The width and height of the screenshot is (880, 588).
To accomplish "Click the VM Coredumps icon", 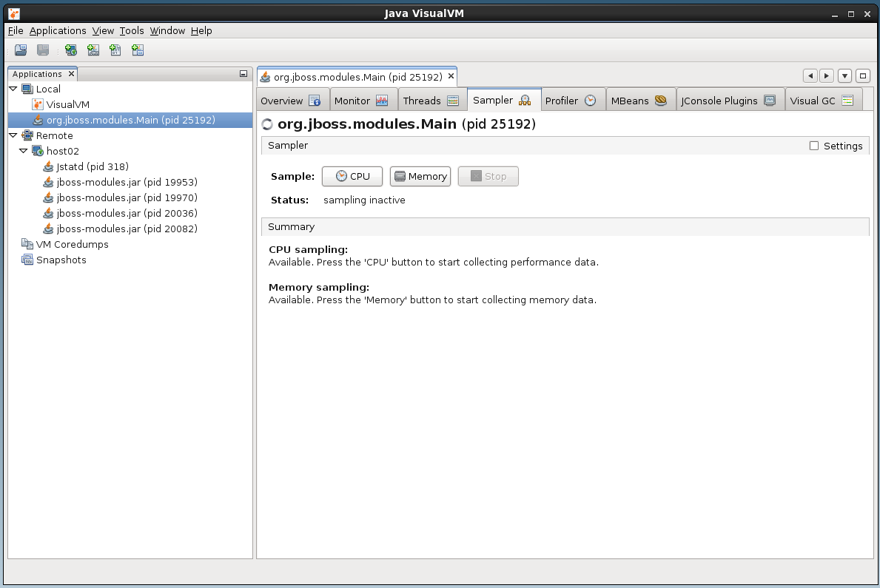I will pos(27,244).
